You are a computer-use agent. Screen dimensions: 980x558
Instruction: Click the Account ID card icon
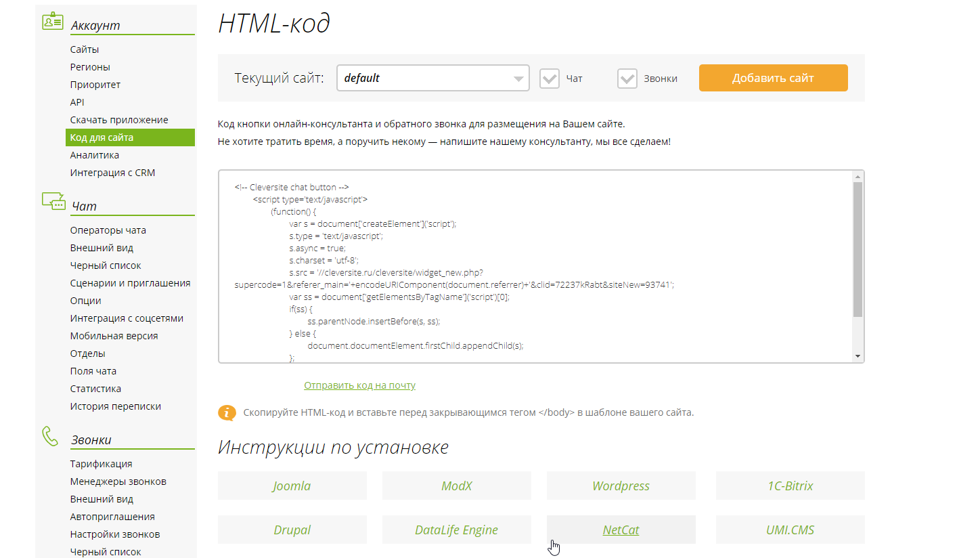(52, 21)
